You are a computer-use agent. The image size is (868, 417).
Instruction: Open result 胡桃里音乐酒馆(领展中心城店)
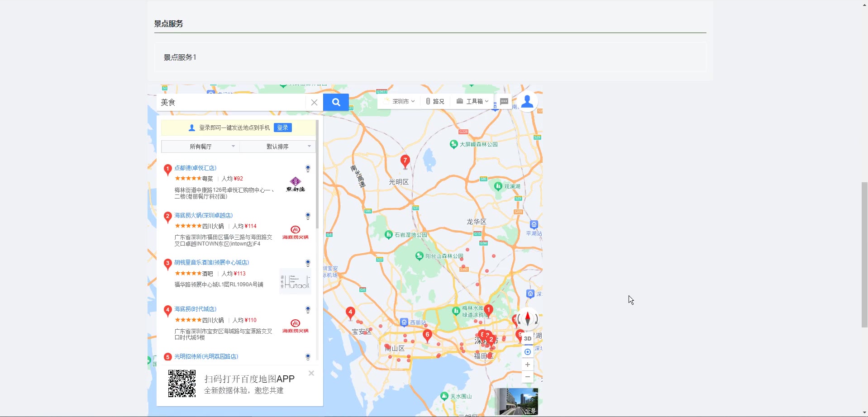(212, 262)
